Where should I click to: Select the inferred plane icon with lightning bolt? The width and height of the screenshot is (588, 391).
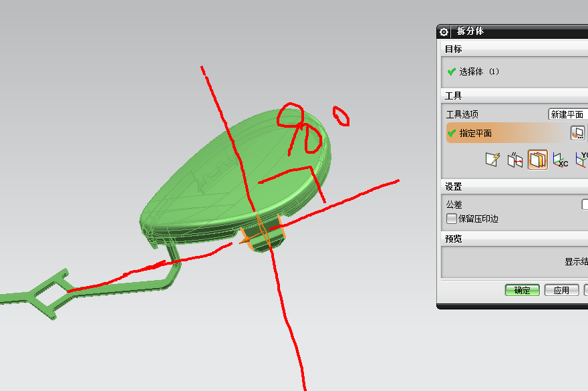click(x=492, y=159)
